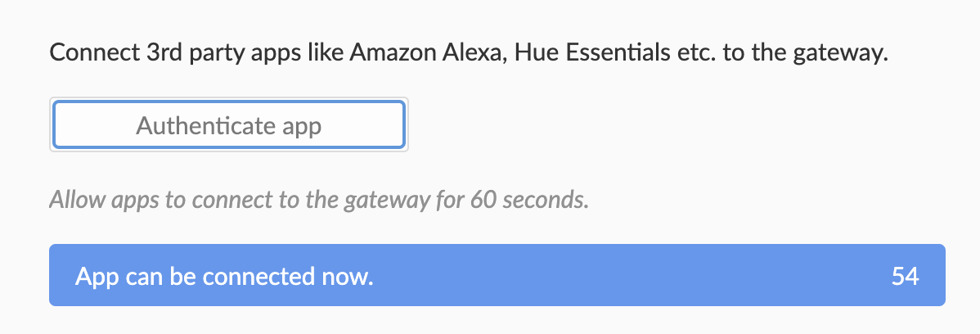Click the italic "Allow apps to connect" hint
980x334 pixels.
[x=319, y=201]
